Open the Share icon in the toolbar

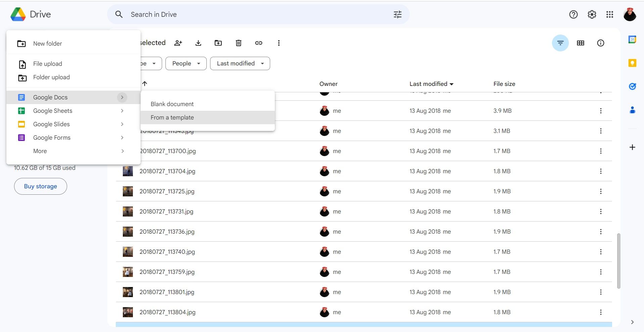[178, 43]
